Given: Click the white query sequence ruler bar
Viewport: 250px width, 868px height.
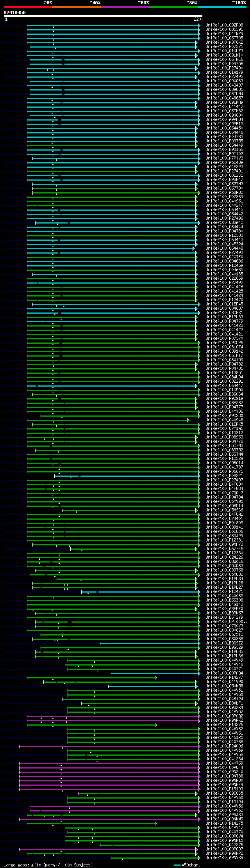Looking at the screenshot, I should [103, 16].
